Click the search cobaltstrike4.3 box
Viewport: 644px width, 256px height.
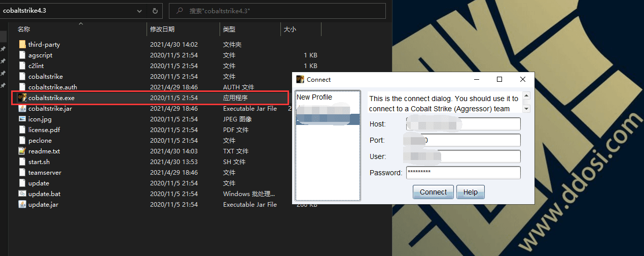[277, 11]
